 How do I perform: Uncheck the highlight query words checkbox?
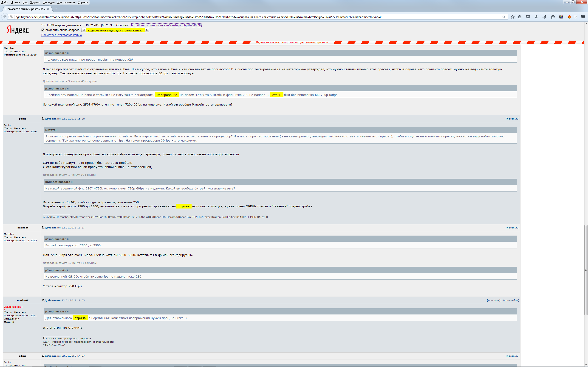tap(43, 30)
